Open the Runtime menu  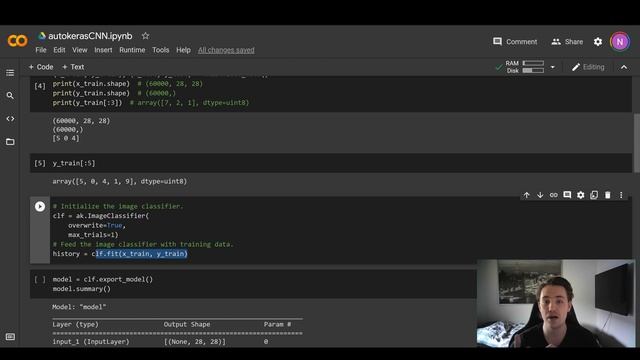click(x=132, y=50)
